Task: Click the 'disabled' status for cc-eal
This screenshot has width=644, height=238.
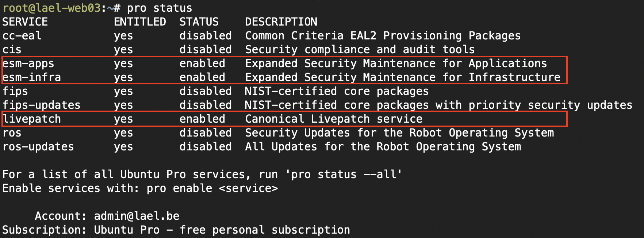Action: [206, 36]
